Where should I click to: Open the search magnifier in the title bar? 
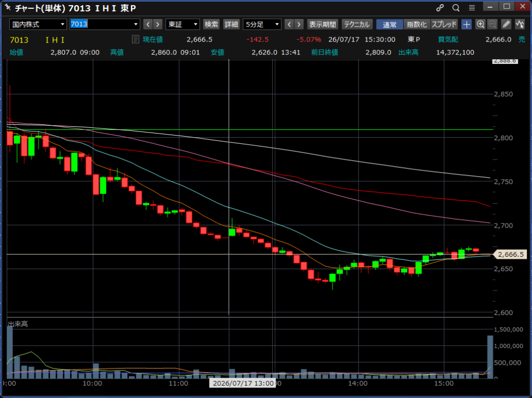click(456, 8)
